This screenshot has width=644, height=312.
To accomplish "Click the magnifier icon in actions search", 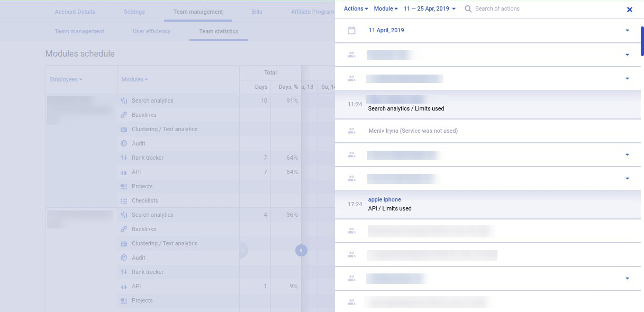I will click(x=468, y=9).
